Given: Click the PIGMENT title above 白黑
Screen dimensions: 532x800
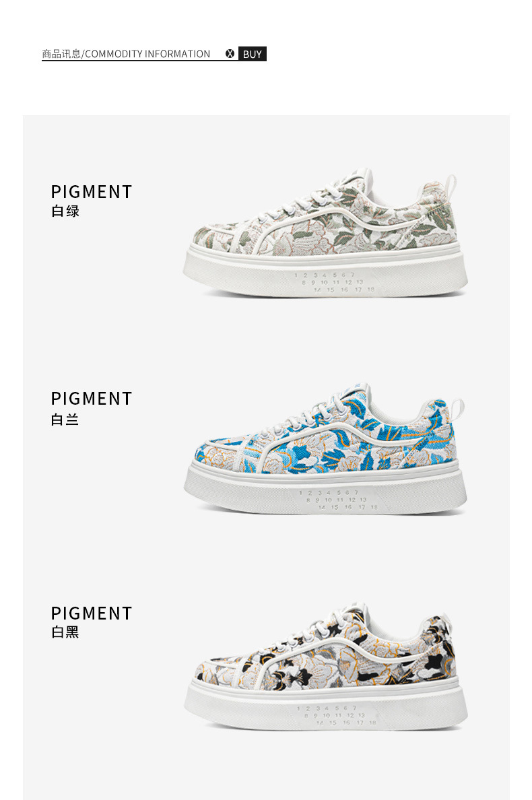Looking at the screenshot, I should 92,613.
